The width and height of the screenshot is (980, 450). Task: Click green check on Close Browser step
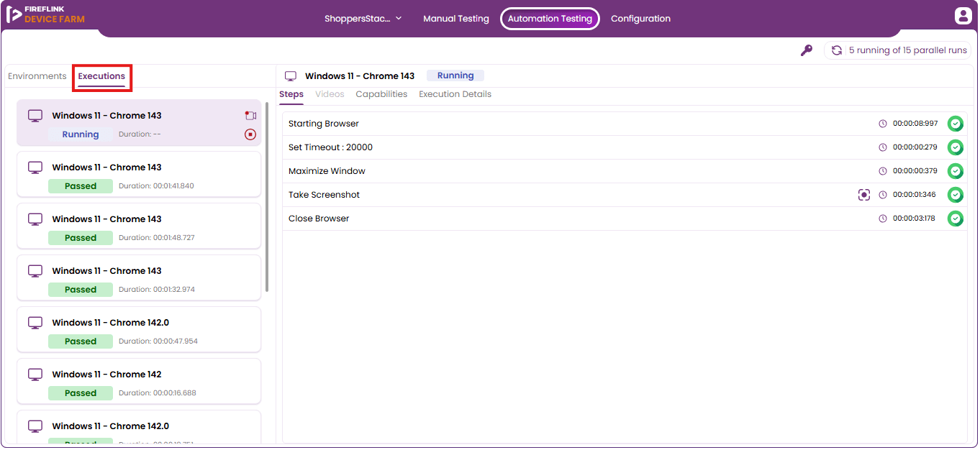[x=955, y=219]
